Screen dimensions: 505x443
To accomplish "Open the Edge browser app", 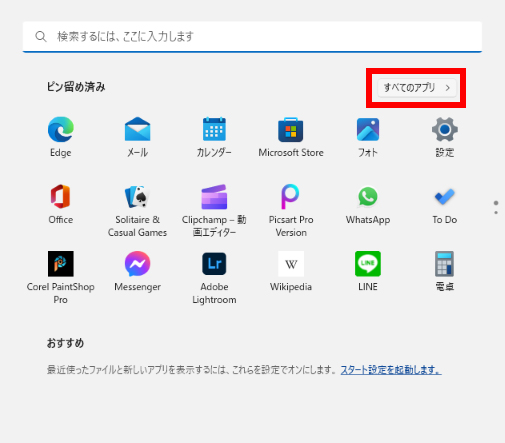I will [61, 137].
